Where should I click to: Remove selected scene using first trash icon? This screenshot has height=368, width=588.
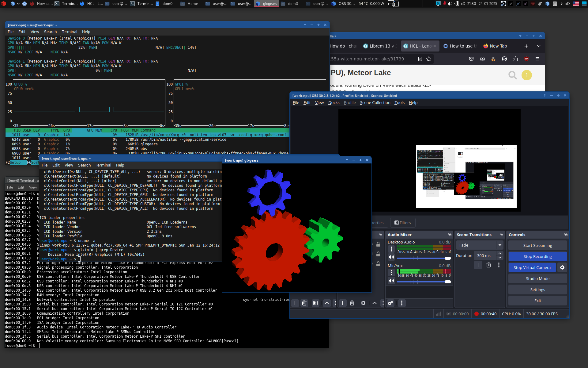point(304,303)
